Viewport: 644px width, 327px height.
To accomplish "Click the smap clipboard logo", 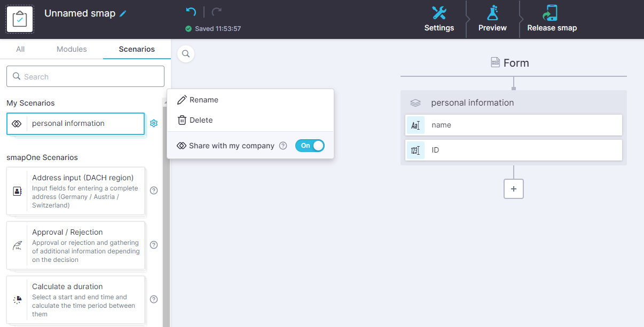I will click(x=19, y=19).
